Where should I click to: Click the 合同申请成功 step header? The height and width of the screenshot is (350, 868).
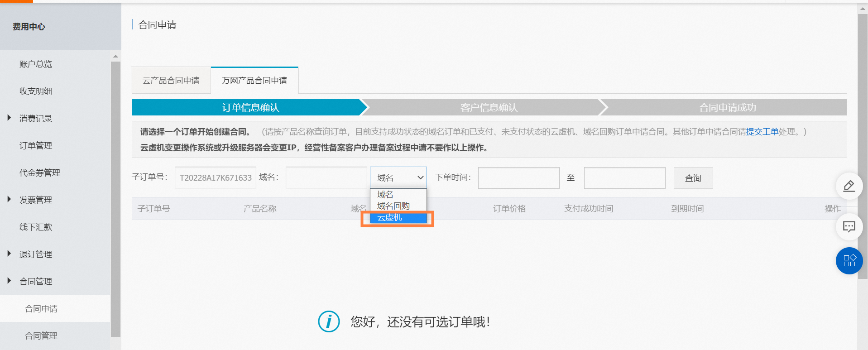(728, 107)
